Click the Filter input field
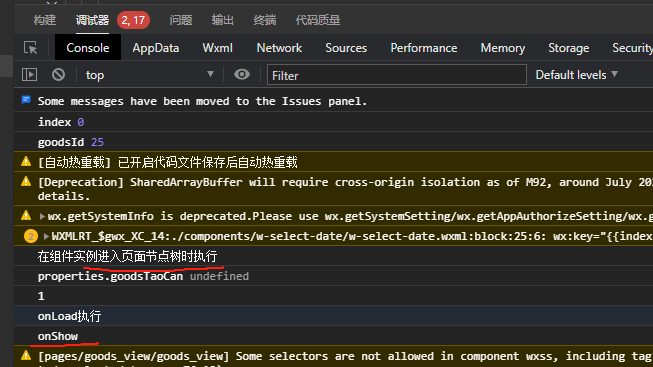The height and width of the screenshot is (367, 653). coord(396,75)
